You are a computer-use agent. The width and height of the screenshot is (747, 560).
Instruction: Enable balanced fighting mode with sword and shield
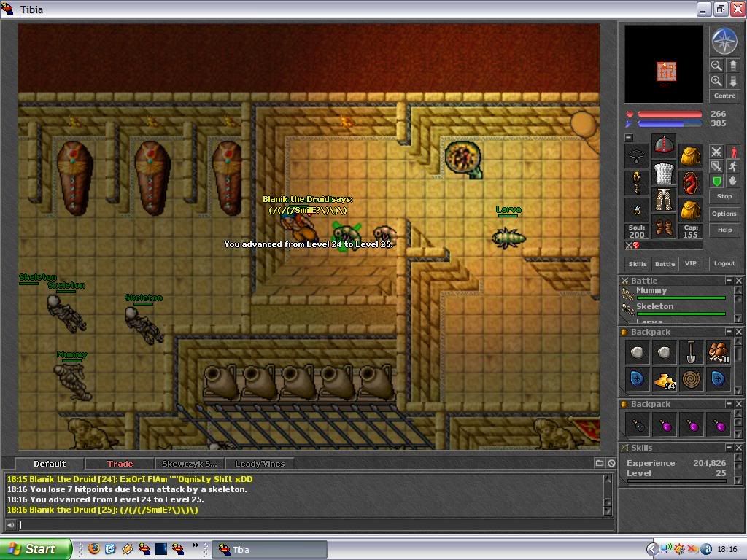716,166
